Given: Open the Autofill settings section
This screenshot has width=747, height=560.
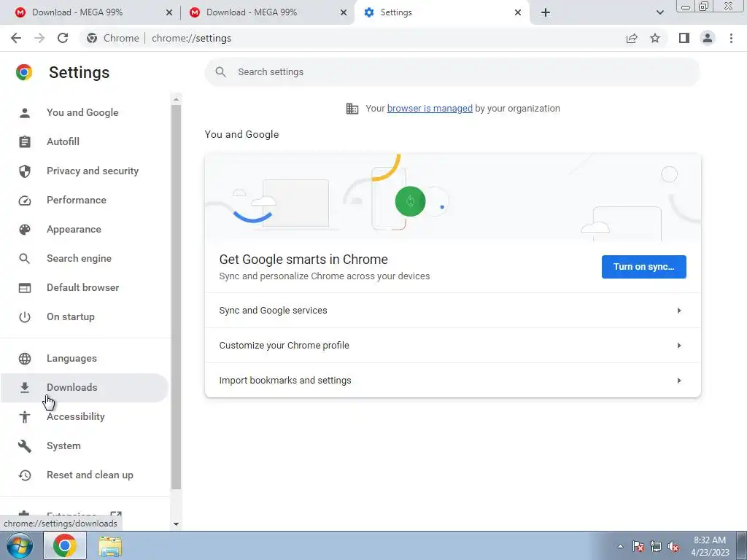Looking at the screenshot, I should (x=63, y=142).
